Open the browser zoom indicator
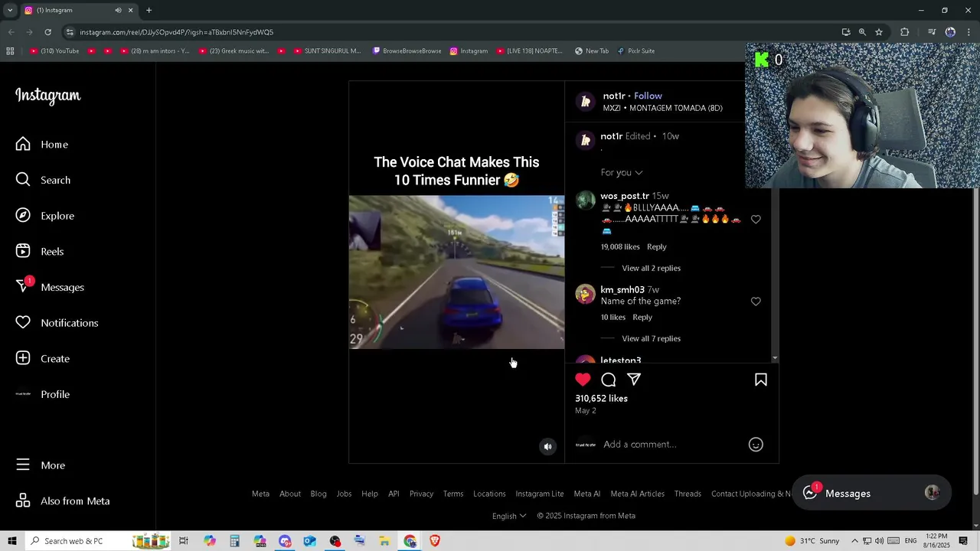 [862, 32]
